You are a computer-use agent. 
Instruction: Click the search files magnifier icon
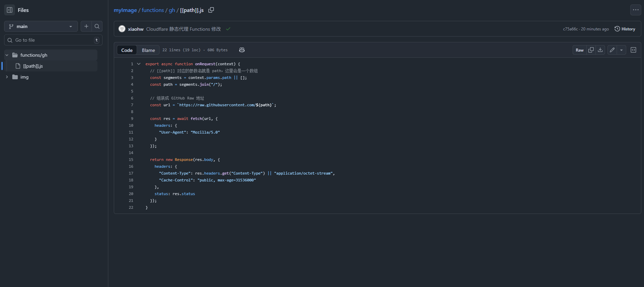tap(97, 26)
